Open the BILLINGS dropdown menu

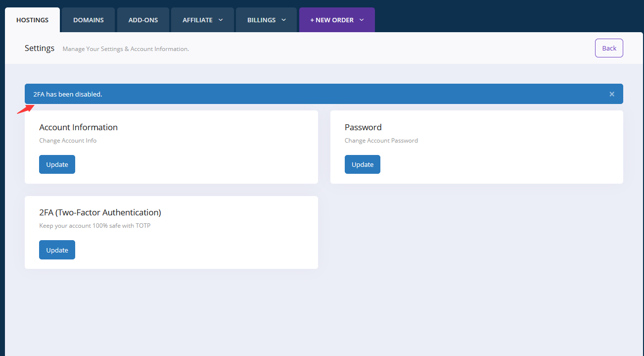[266, 20]
